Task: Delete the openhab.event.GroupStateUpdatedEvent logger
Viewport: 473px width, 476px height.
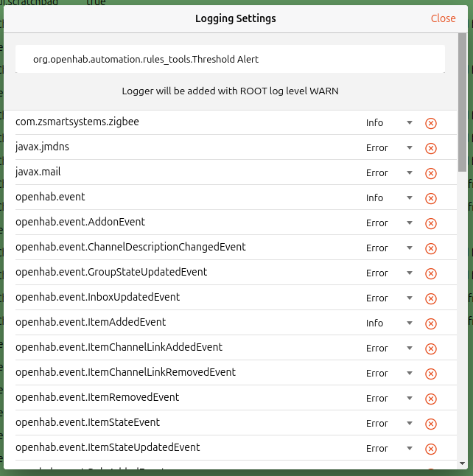Action: 431,273
